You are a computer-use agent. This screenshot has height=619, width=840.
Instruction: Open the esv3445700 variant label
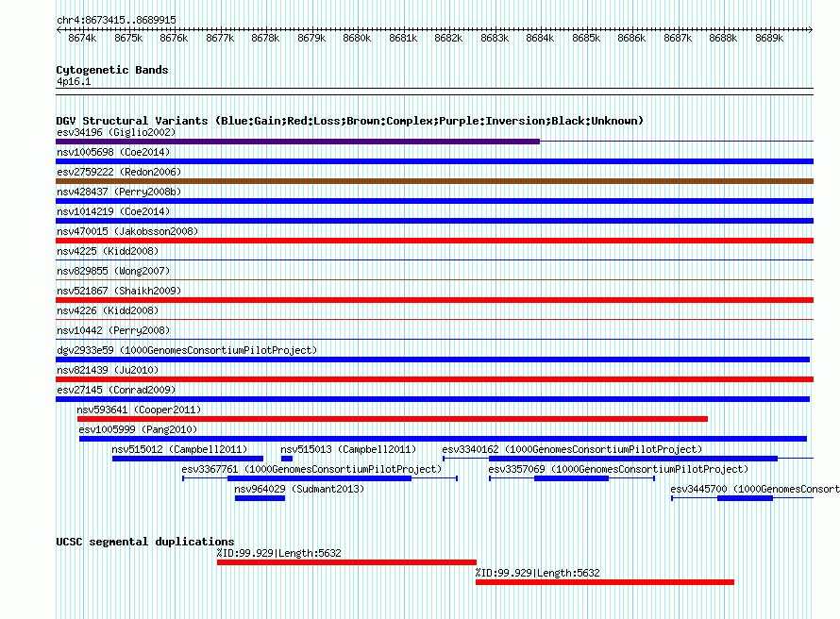(x=755, y=489)
